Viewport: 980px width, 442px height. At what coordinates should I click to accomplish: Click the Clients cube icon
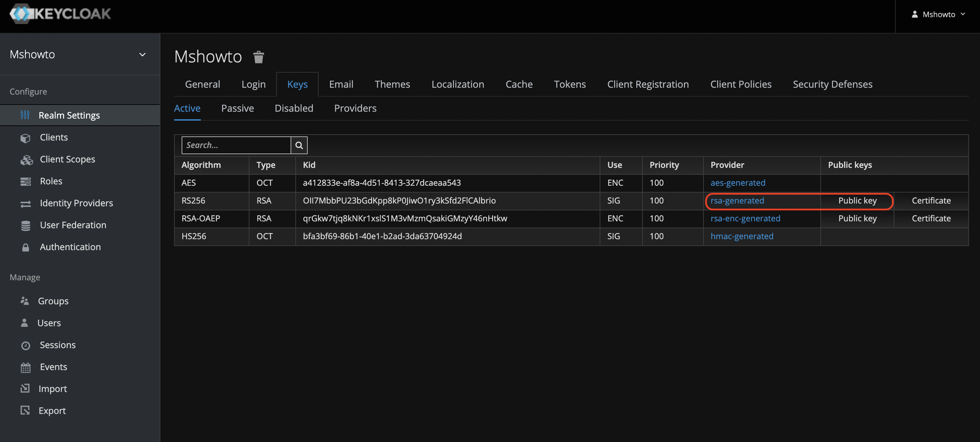point(25,138)
